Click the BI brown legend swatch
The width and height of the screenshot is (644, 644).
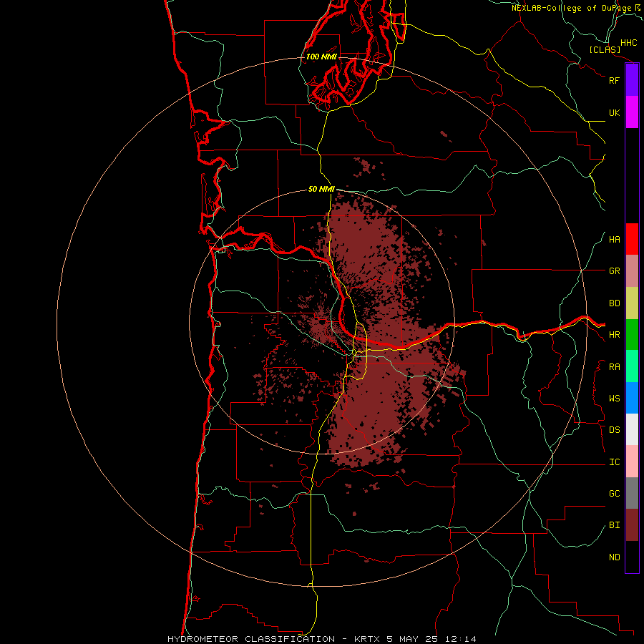point(632,525)
